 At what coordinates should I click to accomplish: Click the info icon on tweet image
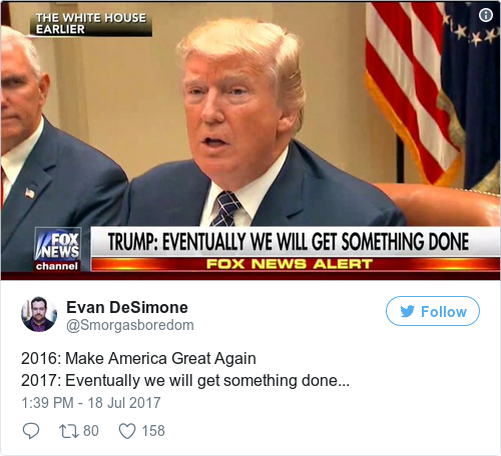click(486, 15)
